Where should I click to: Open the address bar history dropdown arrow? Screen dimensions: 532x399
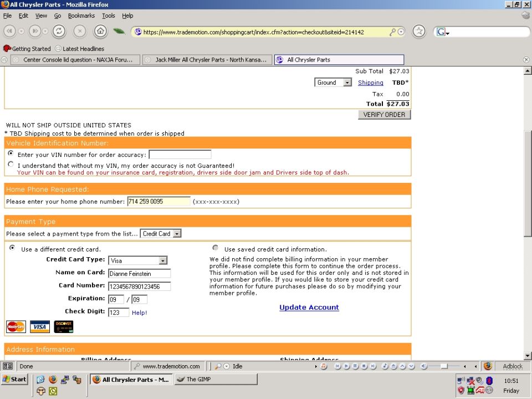click(401, 32)
